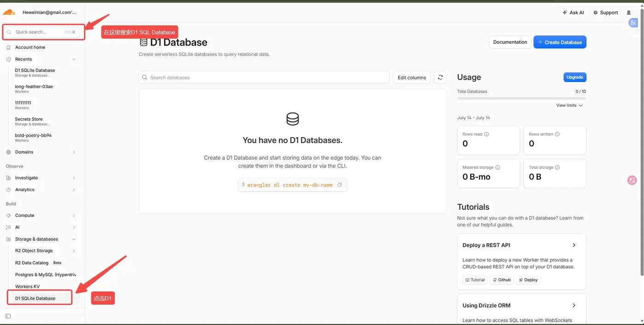Open recent Secrets Store entry
This screenshot has width=644, height=325.
(x=32, y=121)
